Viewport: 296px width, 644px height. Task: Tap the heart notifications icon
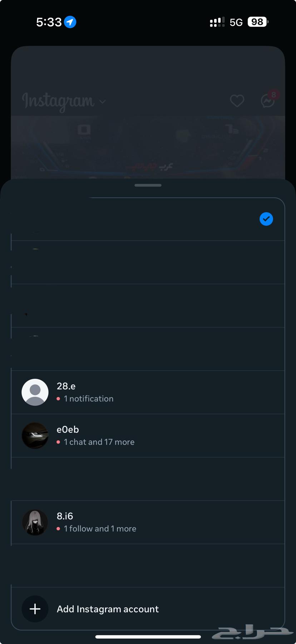pos(237,101)
